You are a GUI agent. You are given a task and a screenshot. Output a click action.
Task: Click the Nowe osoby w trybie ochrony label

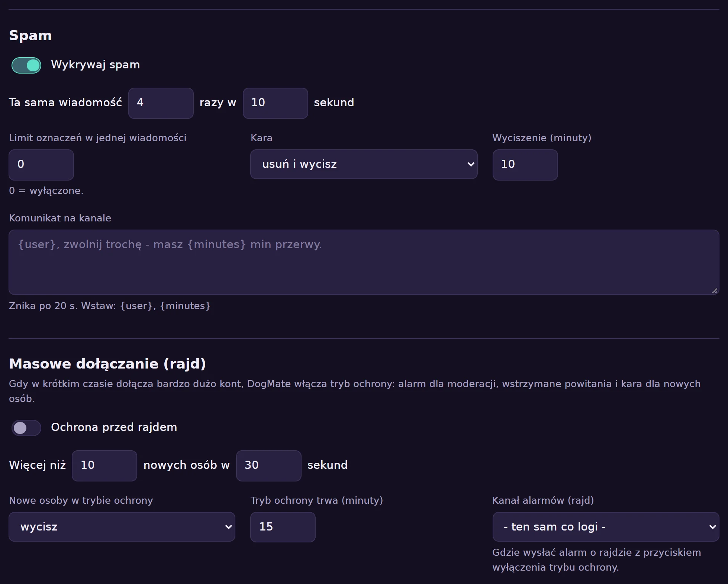pyautogui.click(x=81, y=501)
